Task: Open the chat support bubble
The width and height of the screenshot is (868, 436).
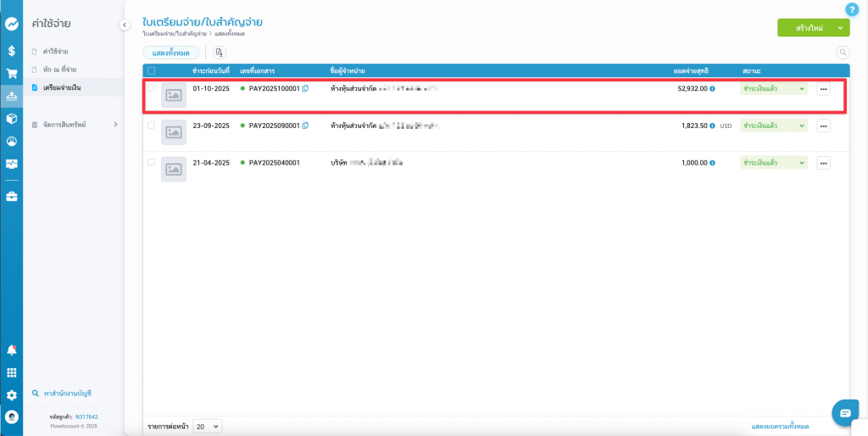Action: point(845,412)
